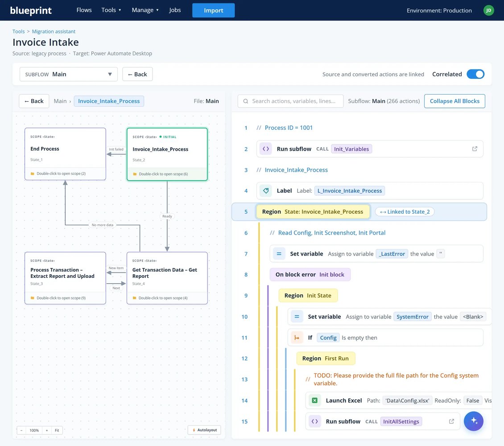Screen dimensions: 504x446
Task: Click the Run subflow icon for Init_Variables
Action: coord(266,149)
